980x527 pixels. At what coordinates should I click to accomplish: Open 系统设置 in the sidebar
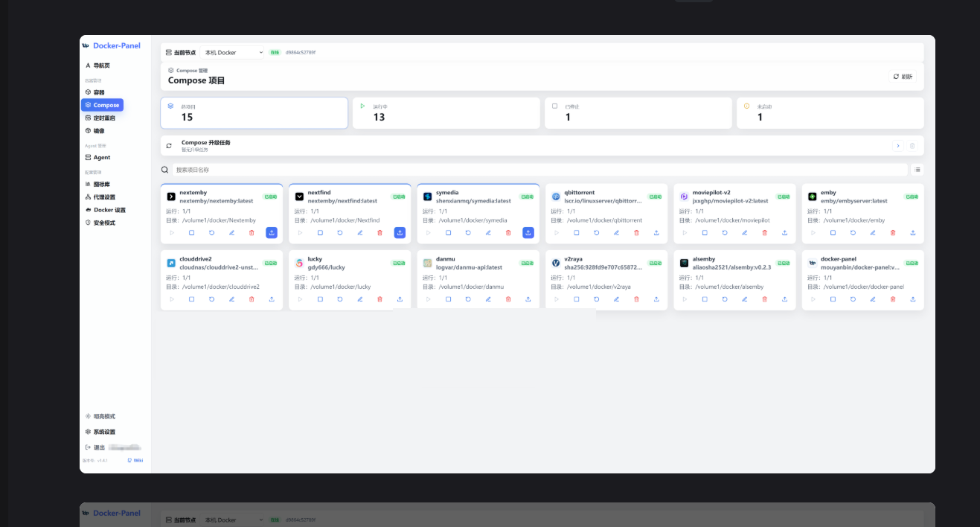(x=100, y=432)
